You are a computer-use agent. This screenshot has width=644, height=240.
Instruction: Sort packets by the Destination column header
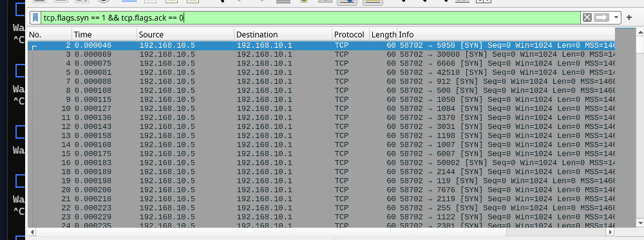click(x=283, y=35)
